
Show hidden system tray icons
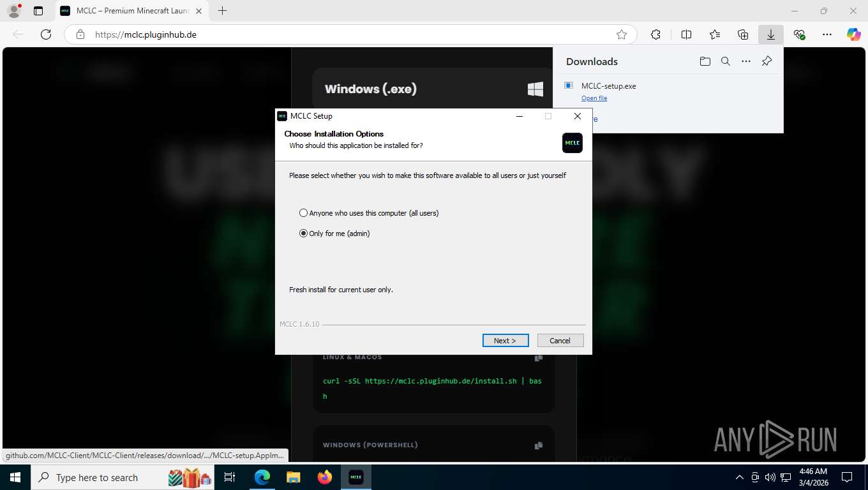point(740,477)
